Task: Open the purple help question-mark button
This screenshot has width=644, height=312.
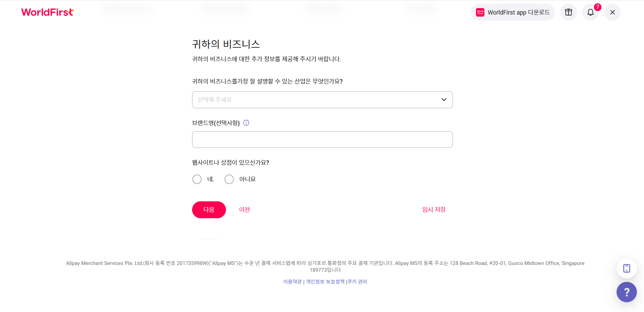Action: pos(627,292)
